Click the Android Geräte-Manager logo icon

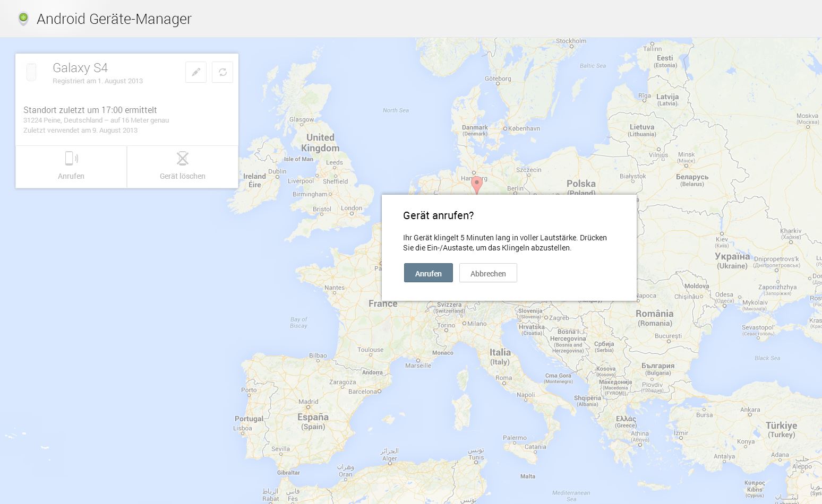pos(23,19)
